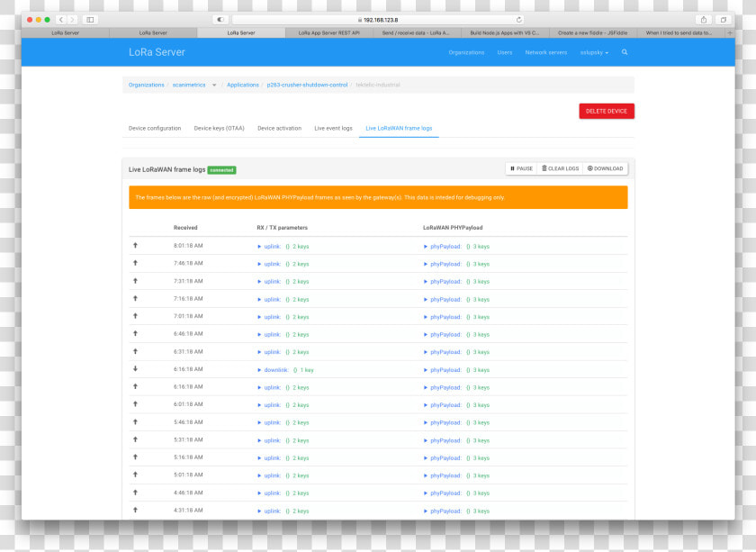Switch to Live event logs tab
Image resolution: width=756 pixels, height=552 pixels.
pyautogui.click(x=333, y=129)
